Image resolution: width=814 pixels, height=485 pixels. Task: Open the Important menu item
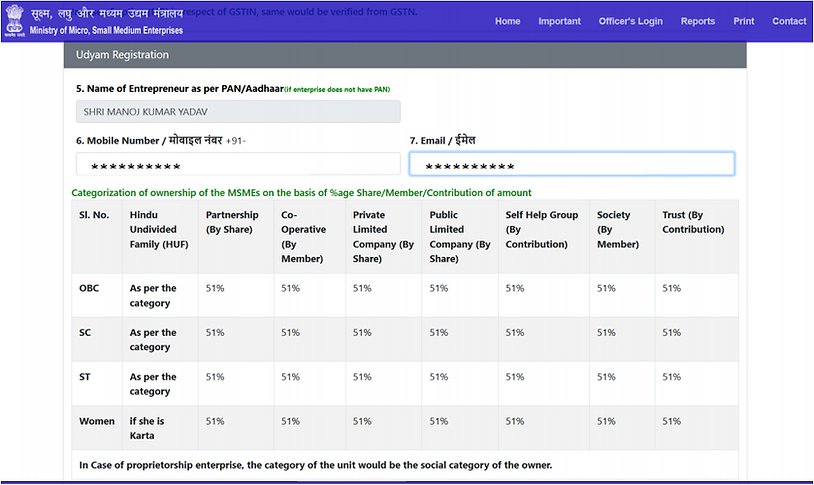tap(559, 21)
